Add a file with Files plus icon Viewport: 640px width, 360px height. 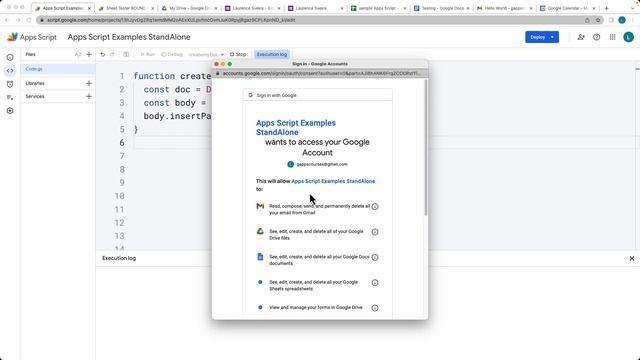[89, 54]
